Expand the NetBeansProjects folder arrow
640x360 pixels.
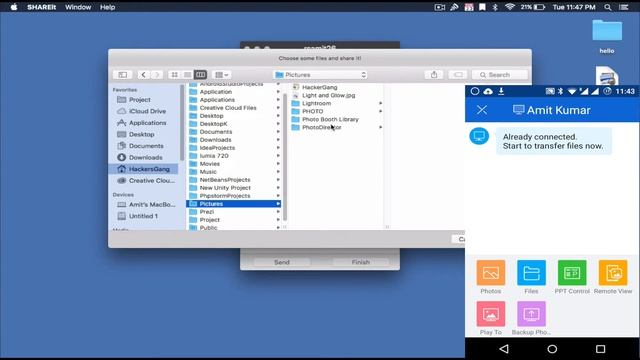[278, 180]
